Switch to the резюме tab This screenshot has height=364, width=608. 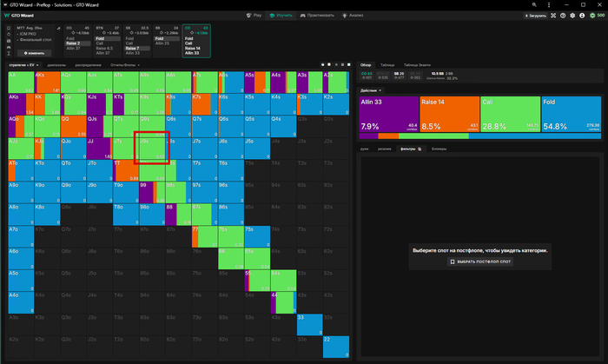click(x=385, y=149)
